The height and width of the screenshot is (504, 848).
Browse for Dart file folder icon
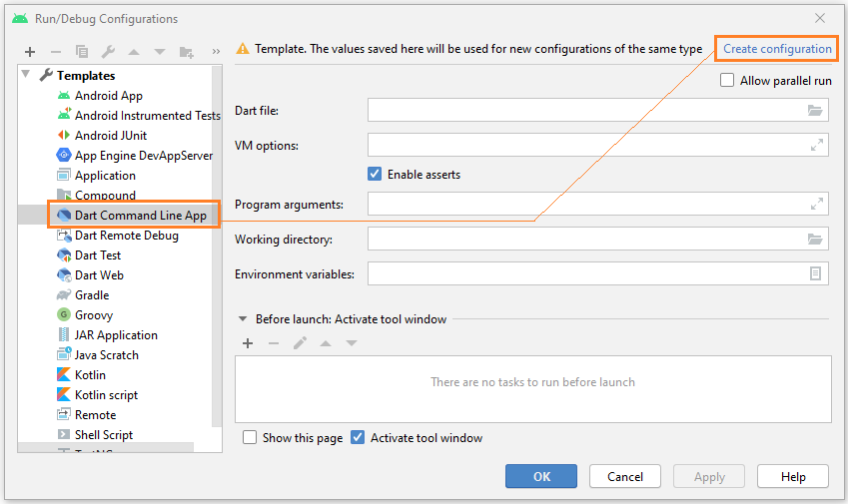point(815,110)
